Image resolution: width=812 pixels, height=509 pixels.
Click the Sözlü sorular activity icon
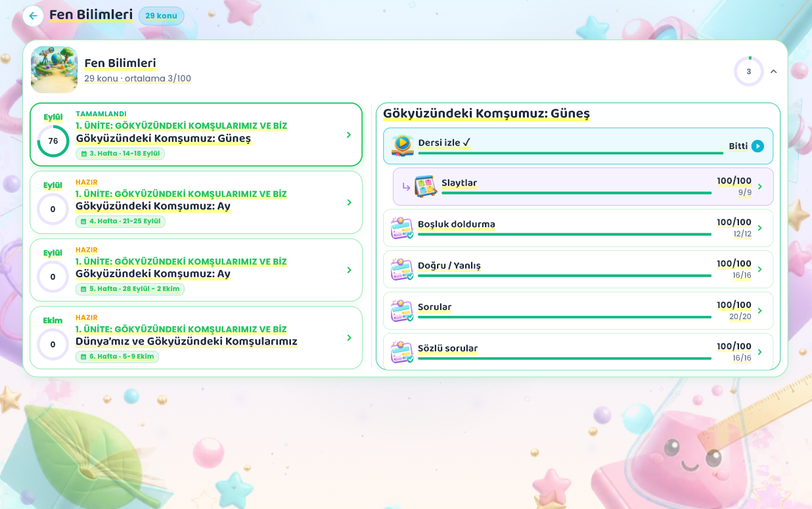click(402, 352)
